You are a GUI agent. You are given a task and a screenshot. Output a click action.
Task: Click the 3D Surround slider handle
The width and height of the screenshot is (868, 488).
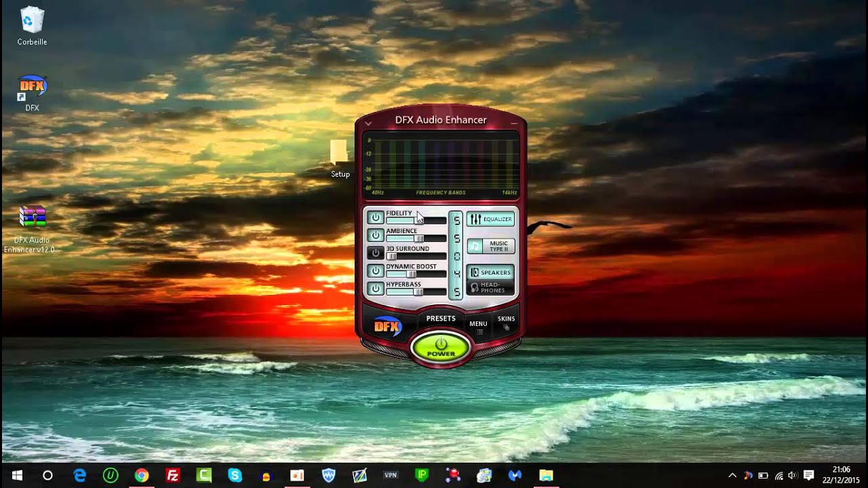391,256
